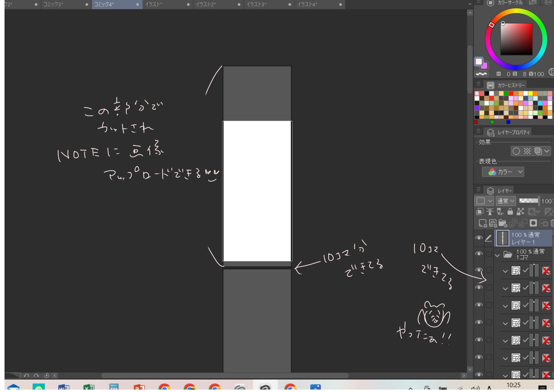Create a new layer folder
The image size is (554, 392).
[503, 223]
